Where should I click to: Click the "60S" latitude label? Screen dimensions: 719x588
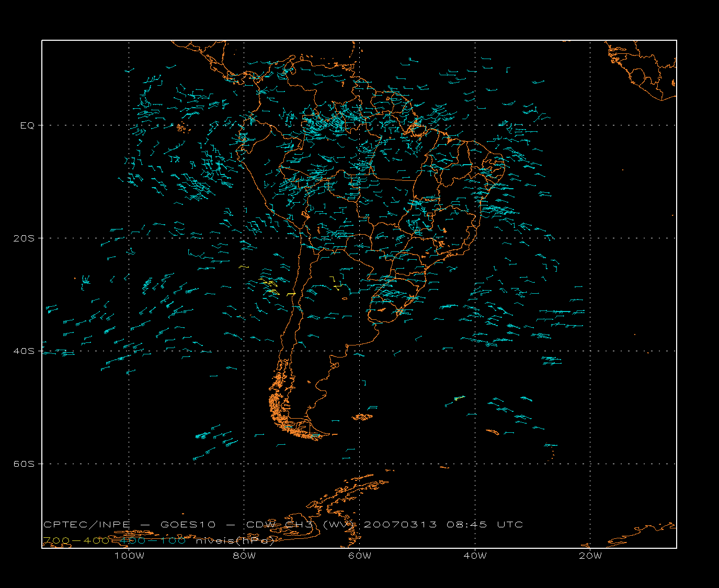pos(24,464)
